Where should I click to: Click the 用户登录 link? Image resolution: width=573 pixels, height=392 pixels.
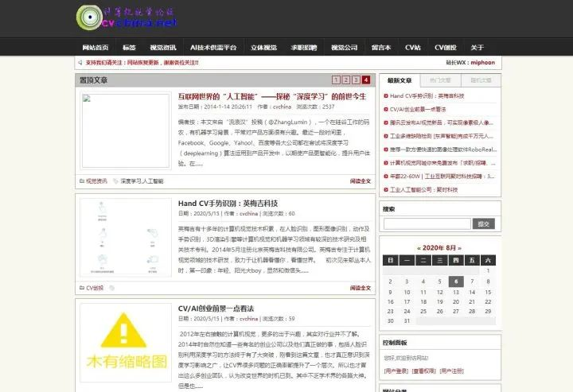[x=396, y=371]
